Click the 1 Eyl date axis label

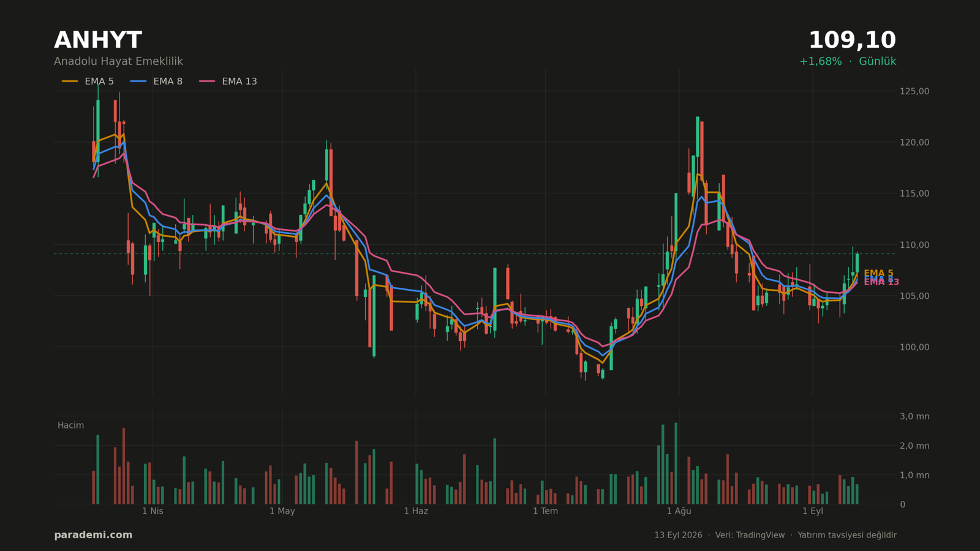pos(813,511)
